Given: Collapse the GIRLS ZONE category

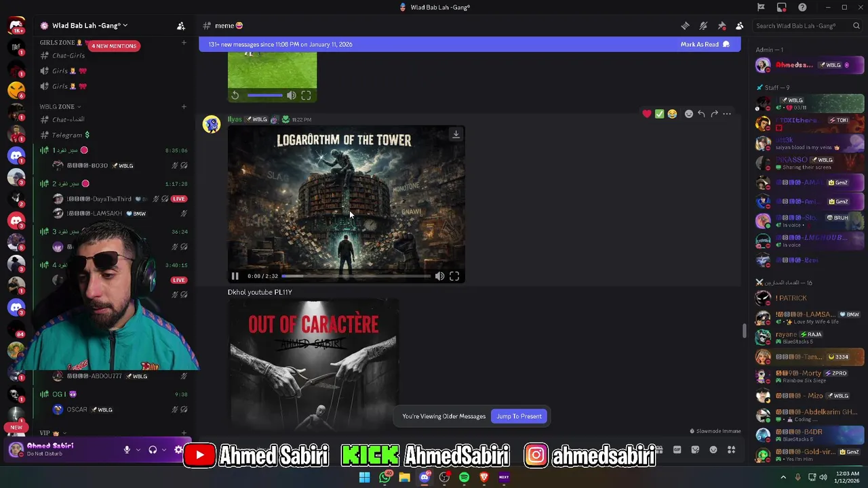Looking at the screenshot, I should 60,43.
